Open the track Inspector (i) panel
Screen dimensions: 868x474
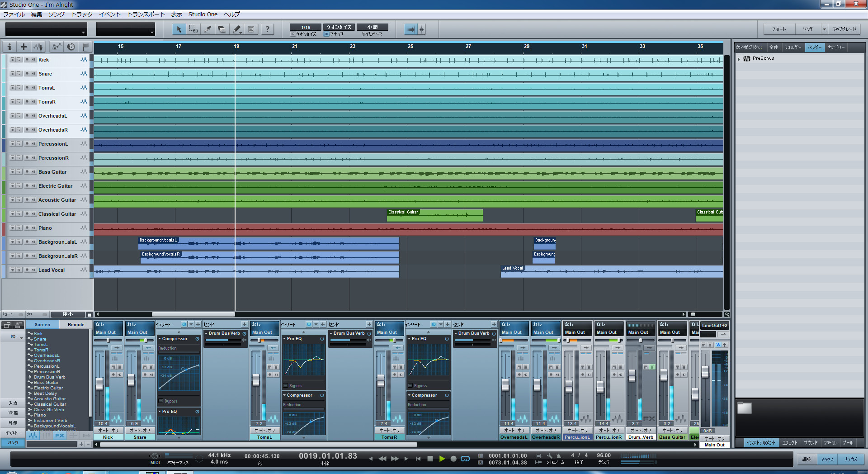9,47
